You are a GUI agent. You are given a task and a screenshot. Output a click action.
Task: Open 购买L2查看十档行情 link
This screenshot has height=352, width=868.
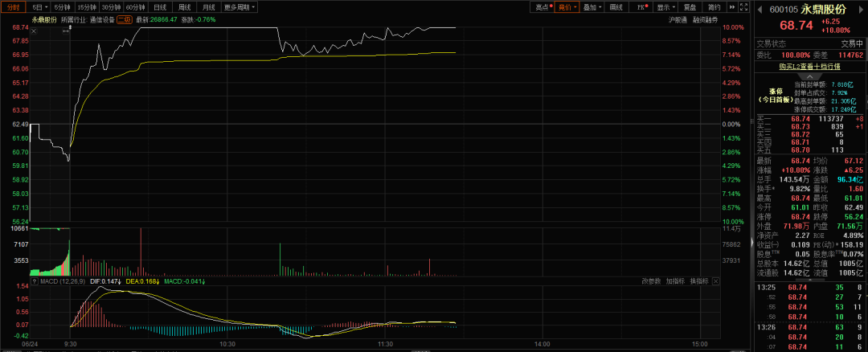810,67
